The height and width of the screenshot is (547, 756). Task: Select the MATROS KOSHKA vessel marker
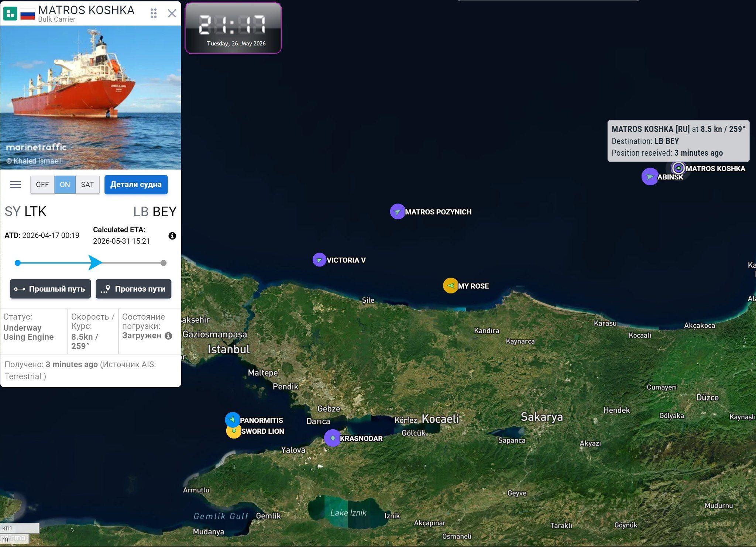click(x=678, y=168)
